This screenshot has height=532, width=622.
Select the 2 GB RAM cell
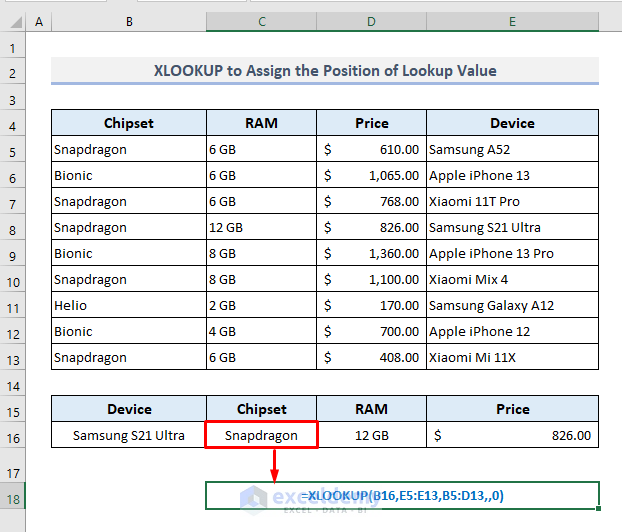(x=261, y=305)
